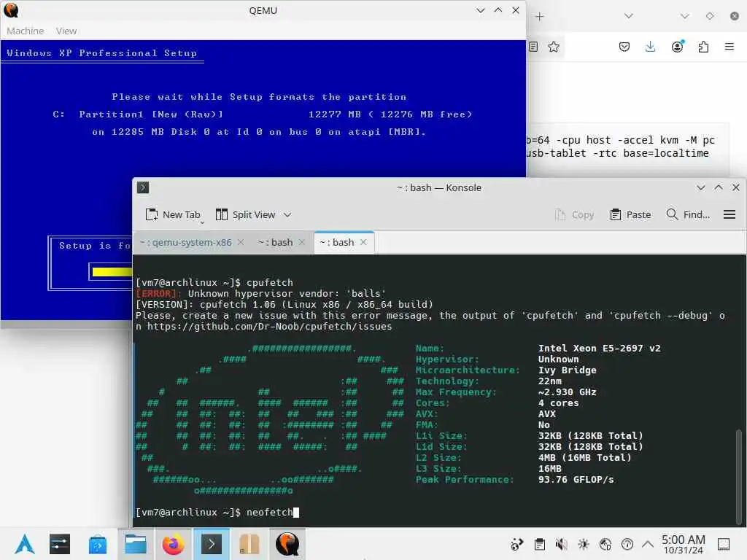Image resolution: width=747 pixels, height=560 pixels.
Task: Open a new Firefox tab with plus button
Action: pos(539,17)
